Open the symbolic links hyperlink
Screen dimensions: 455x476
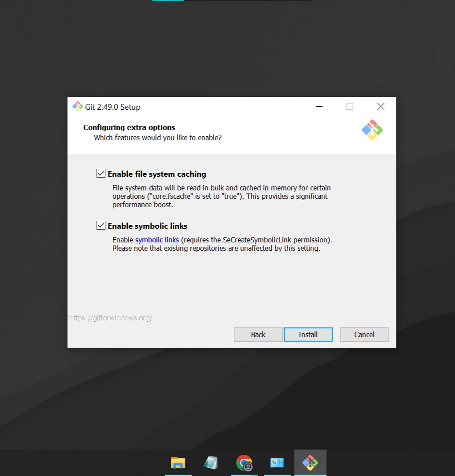[157, 240]
